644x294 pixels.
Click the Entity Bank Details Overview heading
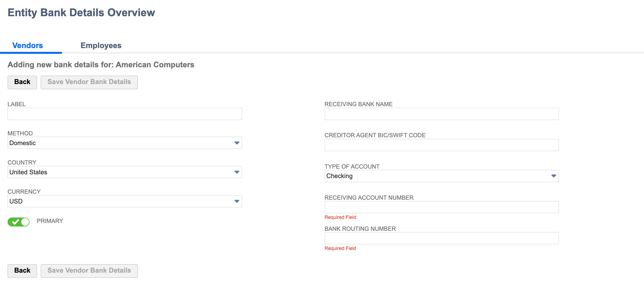point(81,13)
